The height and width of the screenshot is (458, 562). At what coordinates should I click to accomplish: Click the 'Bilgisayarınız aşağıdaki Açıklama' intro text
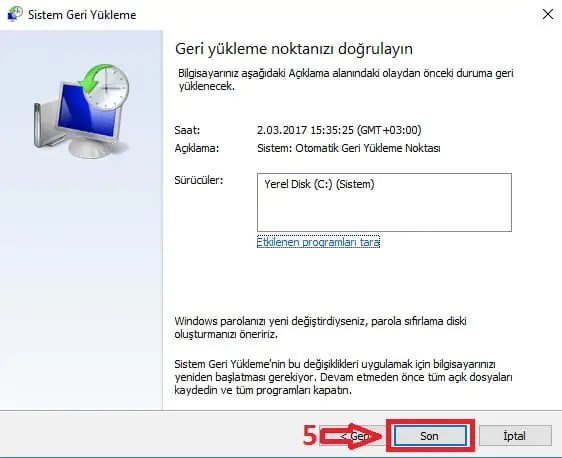[x=346, y=79]
